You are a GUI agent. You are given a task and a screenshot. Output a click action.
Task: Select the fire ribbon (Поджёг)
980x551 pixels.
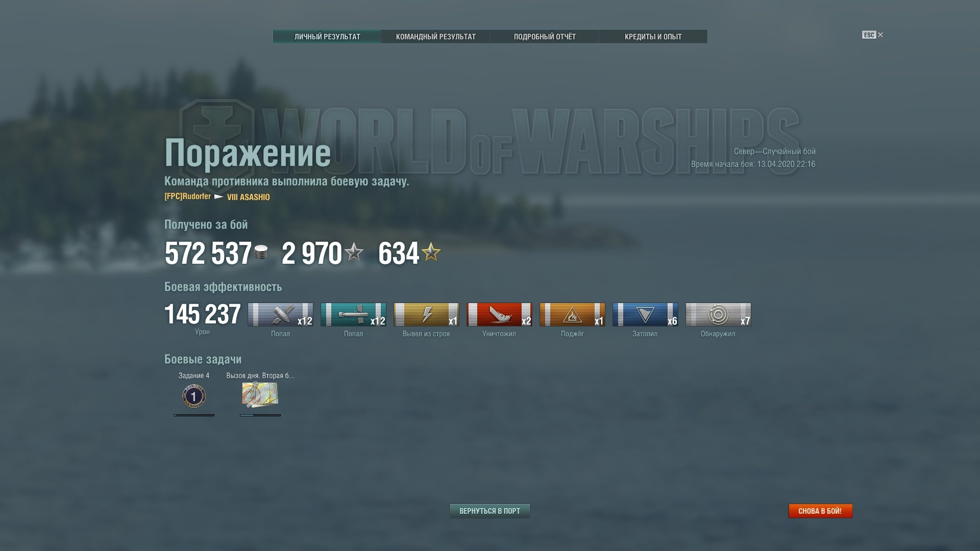[x=572, y=314]
